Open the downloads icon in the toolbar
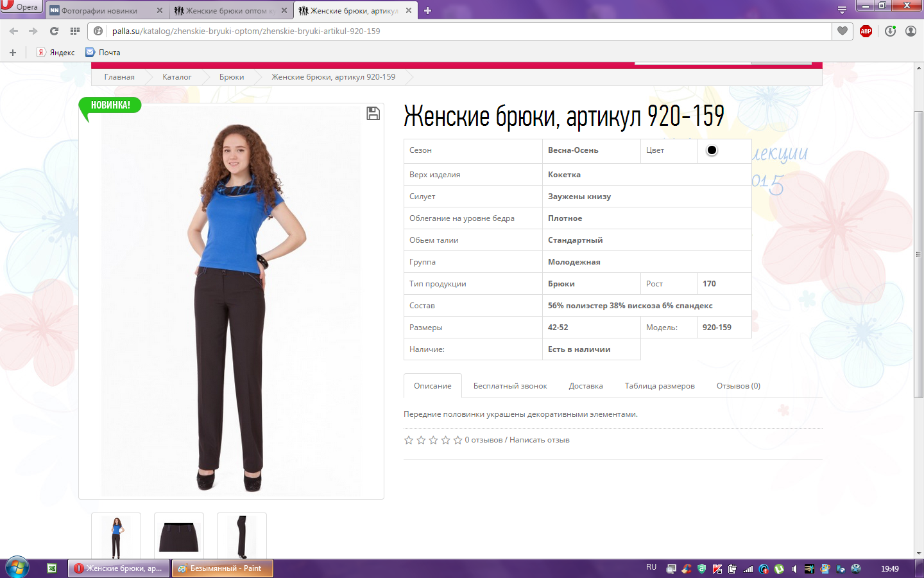 coord(890,31)
